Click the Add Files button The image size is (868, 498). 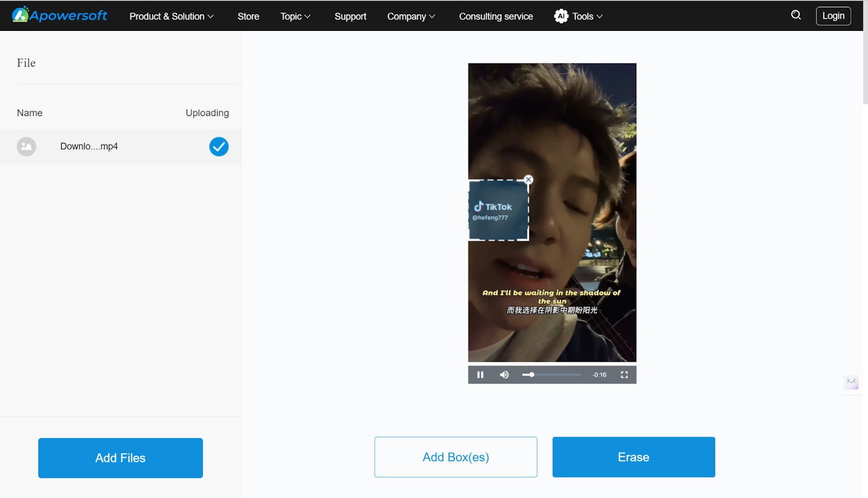(x=120, y=458)
